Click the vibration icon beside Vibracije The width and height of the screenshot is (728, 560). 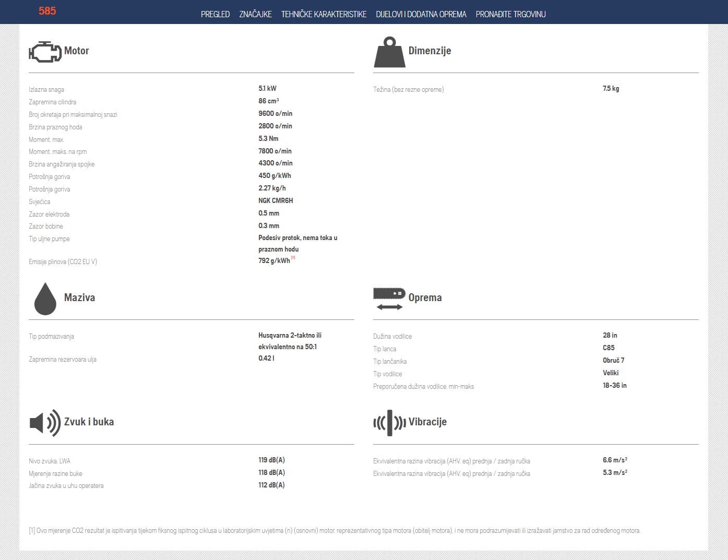tap(389, 423)
